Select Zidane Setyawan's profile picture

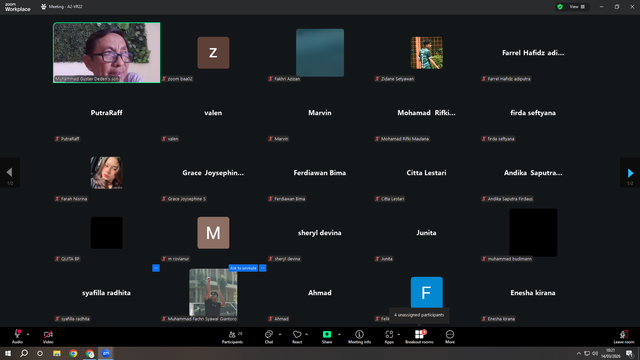[x=427, y=53]
